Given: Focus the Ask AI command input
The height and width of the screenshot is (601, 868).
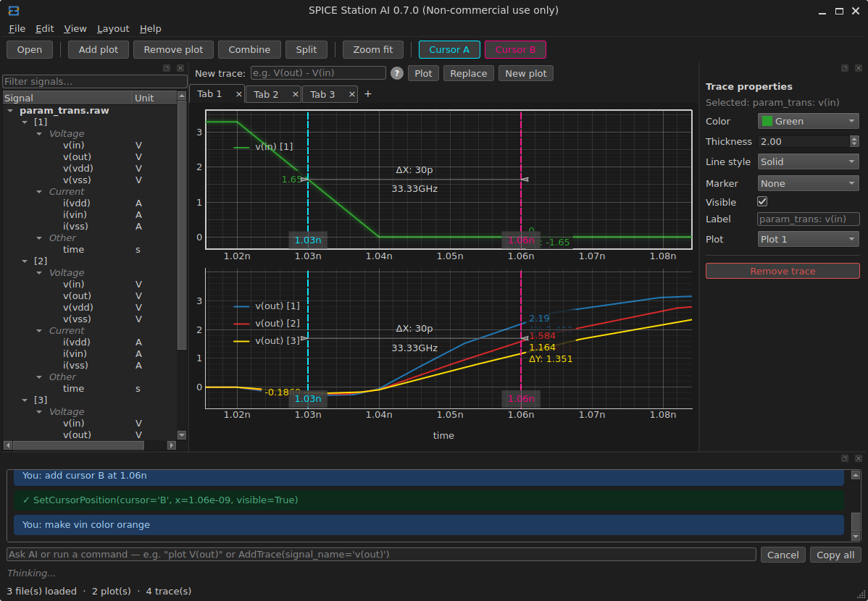Looking at the screenshot, I should point(381,554).
